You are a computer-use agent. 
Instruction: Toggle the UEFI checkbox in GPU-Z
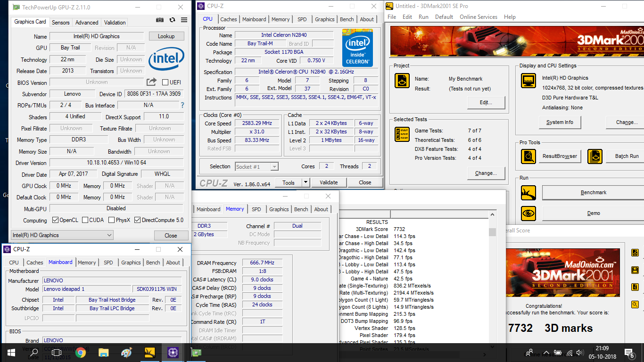165,82
